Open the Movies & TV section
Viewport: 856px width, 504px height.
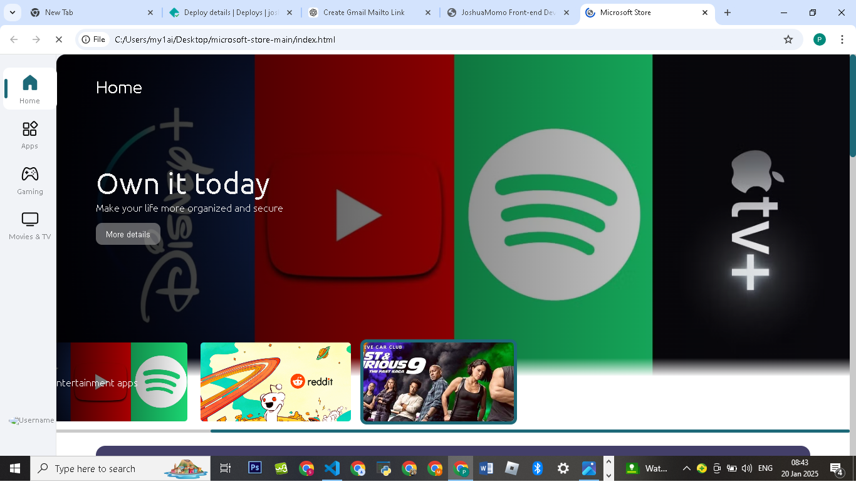pyautogui.click(x=29, y=226)
